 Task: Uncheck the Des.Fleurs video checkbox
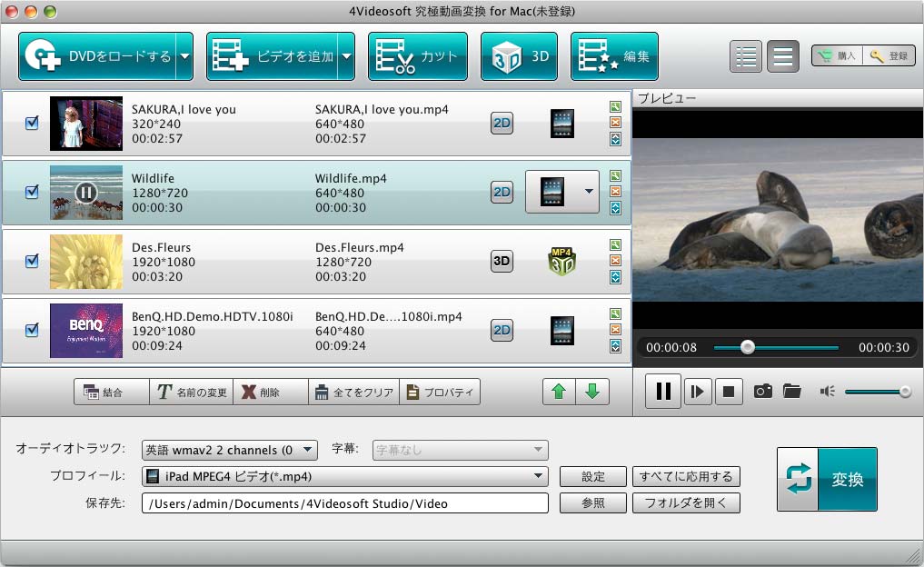tap(32, 261)
